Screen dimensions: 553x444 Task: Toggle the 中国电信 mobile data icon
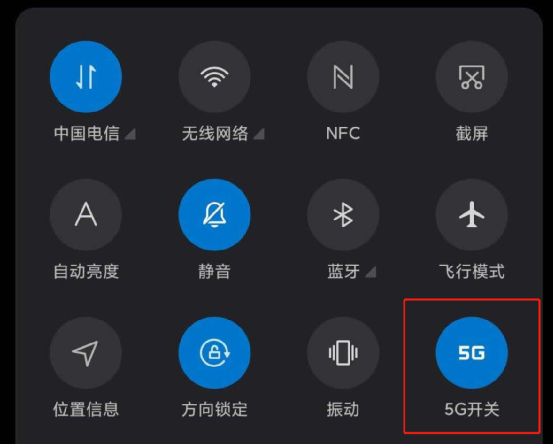coord(86,77)
